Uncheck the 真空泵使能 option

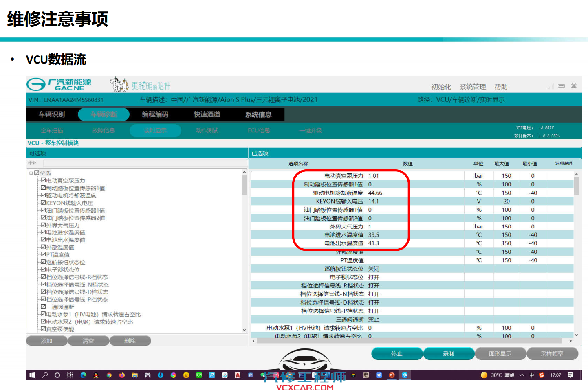pos(44,329)
